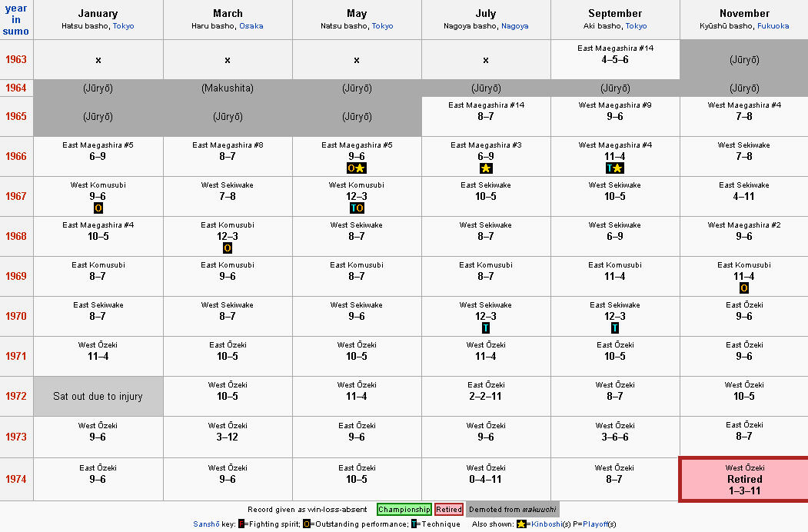Click the 'East Maegashira #3' cell in 1966

click(x=485, y=156)
